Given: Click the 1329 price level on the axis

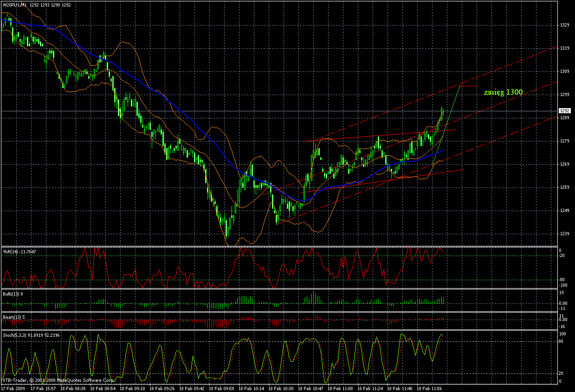Looking at the screenshot, I should (564, 25).
